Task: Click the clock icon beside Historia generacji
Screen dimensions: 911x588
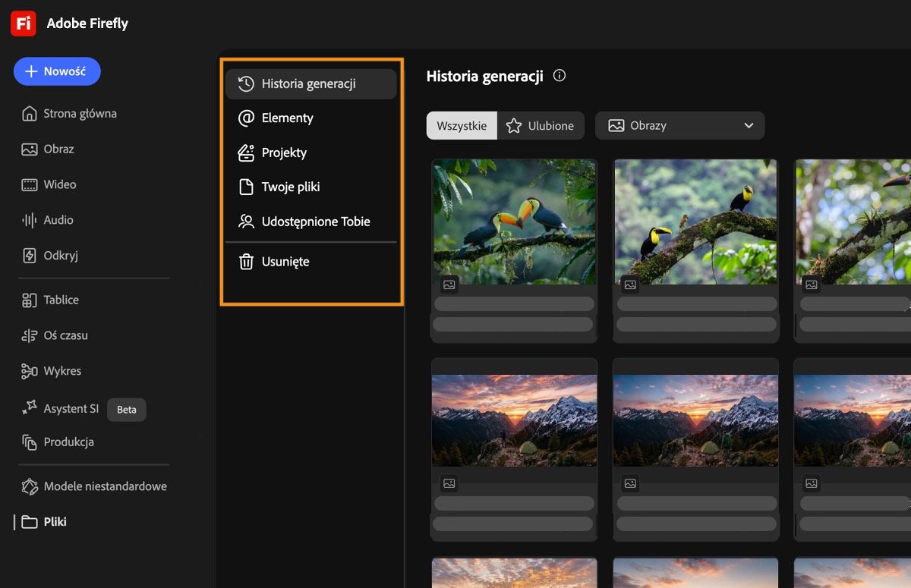Action: point(246,84)
